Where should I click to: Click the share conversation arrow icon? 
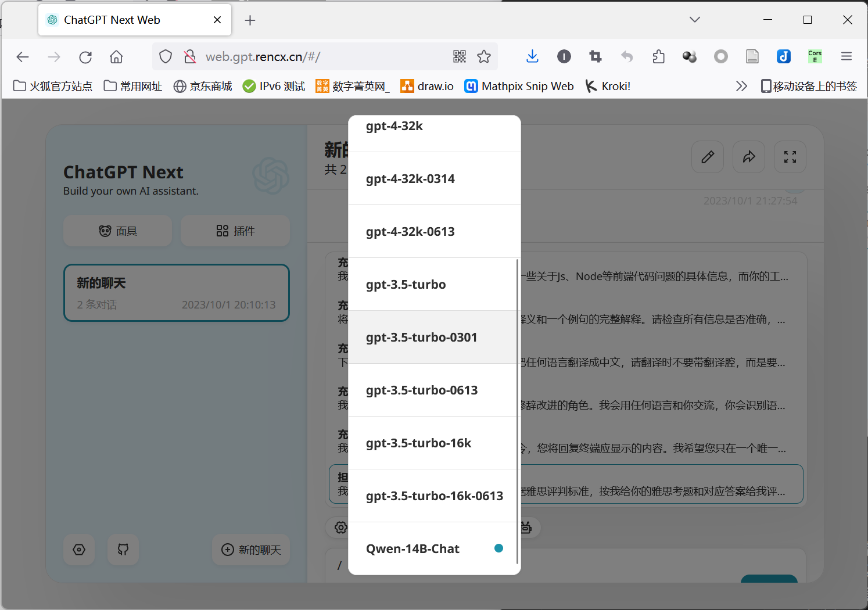coord(749,157)
